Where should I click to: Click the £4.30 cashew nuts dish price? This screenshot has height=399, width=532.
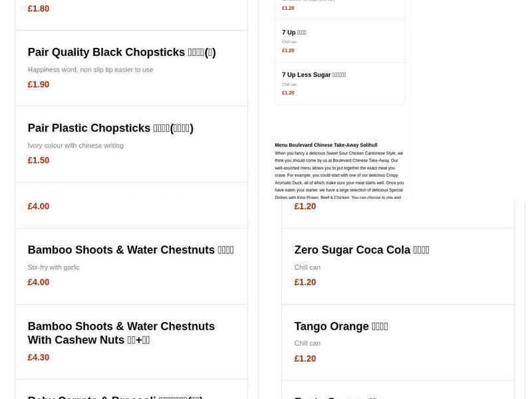[x=39, y=358]
